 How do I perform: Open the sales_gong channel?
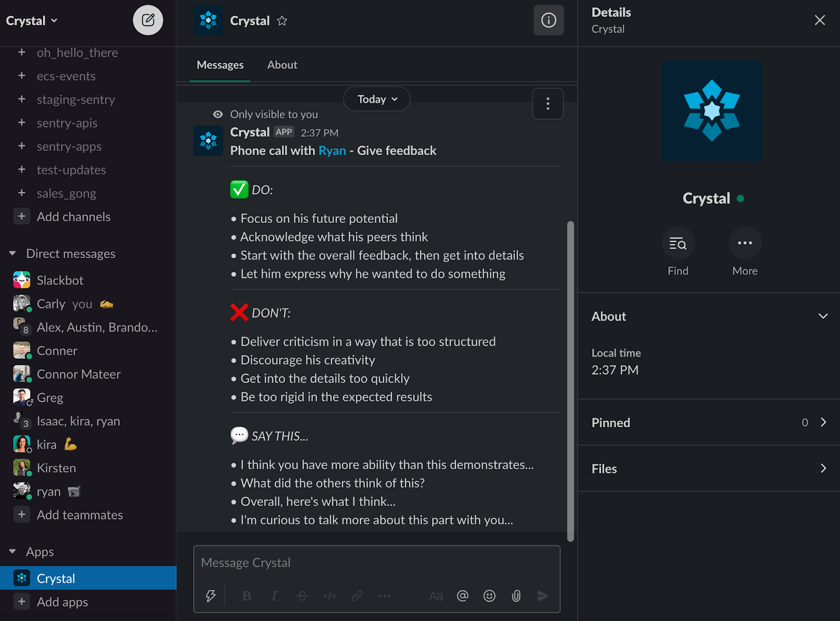(x=88, y=193)
